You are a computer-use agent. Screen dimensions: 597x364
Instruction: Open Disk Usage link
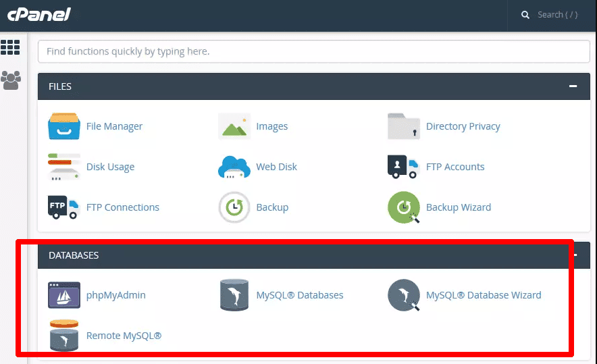pyautogui.click(x=110, y=167)
